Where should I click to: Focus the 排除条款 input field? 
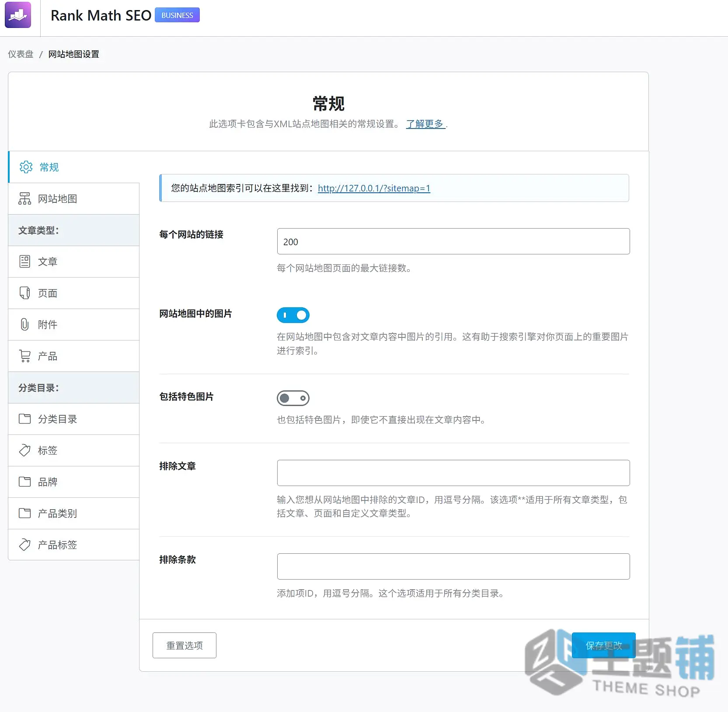coord(453,566)
